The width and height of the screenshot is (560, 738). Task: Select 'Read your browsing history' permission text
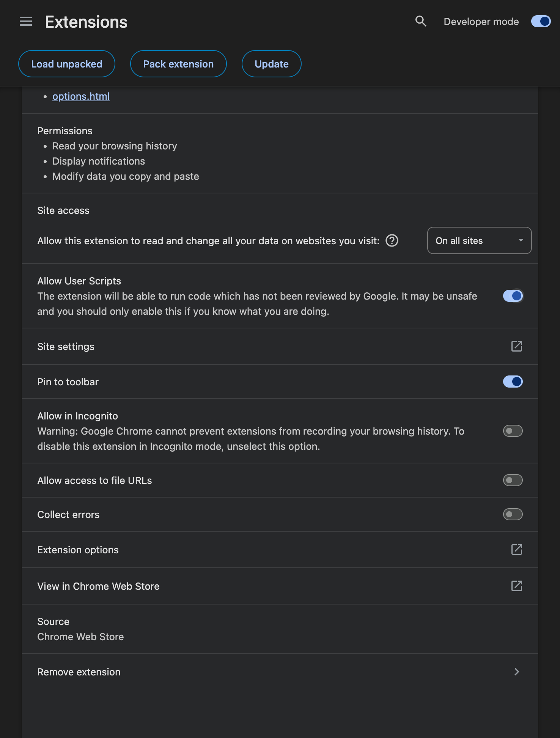(115, 146)
